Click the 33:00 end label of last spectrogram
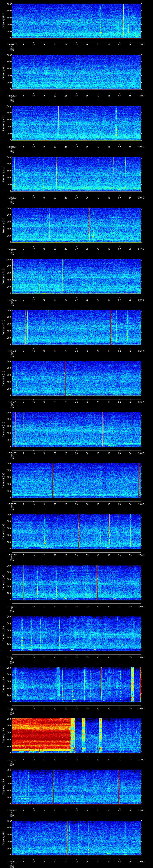Viewport: 153px width, 868px height. [x=141, y=861]
